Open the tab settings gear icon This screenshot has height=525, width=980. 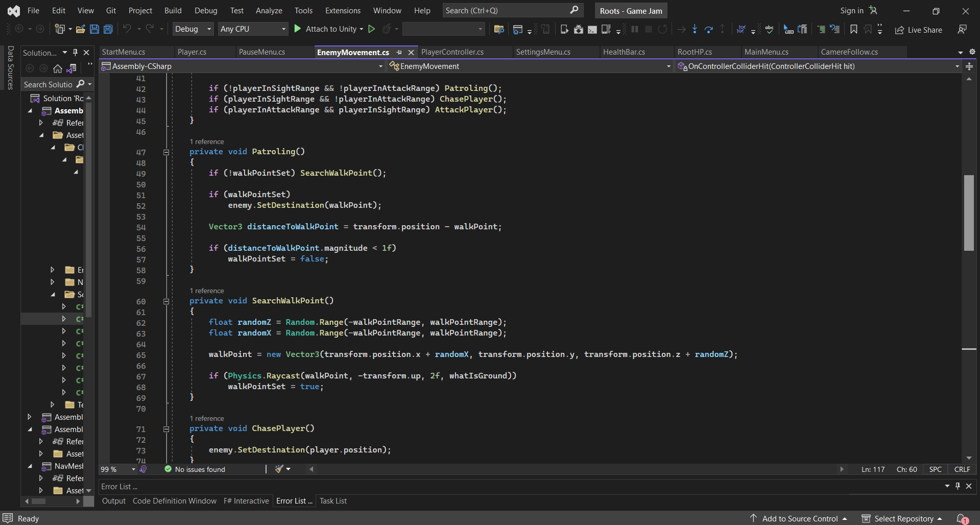click(x=972, y=52)
